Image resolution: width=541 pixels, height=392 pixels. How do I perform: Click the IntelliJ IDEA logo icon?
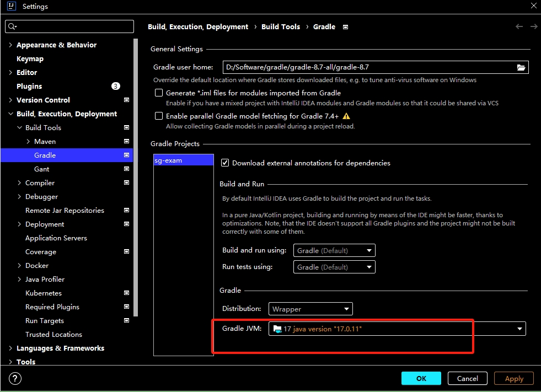12,6
